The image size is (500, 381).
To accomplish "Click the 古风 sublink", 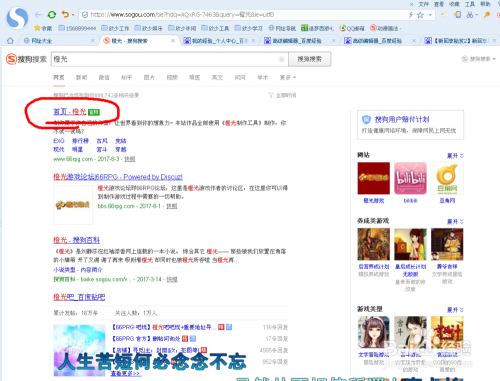I will click(102, 141).
